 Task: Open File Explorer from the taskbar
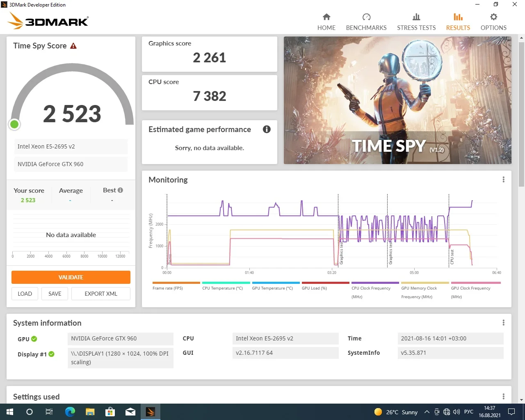90,412
